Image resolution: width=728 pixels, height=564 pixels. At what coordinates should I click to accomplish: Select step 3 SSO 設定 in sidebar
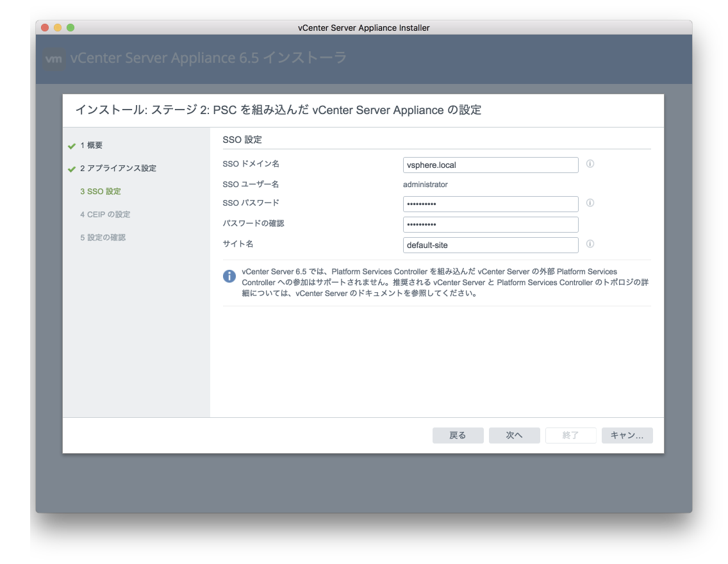(101, 192)
